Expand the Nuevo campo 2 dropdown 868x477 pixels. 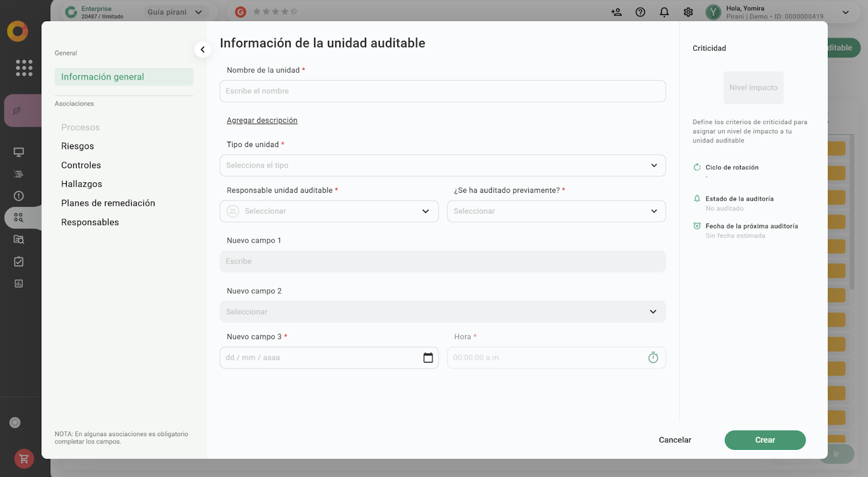pyautogui.click(x=442, y=312)
